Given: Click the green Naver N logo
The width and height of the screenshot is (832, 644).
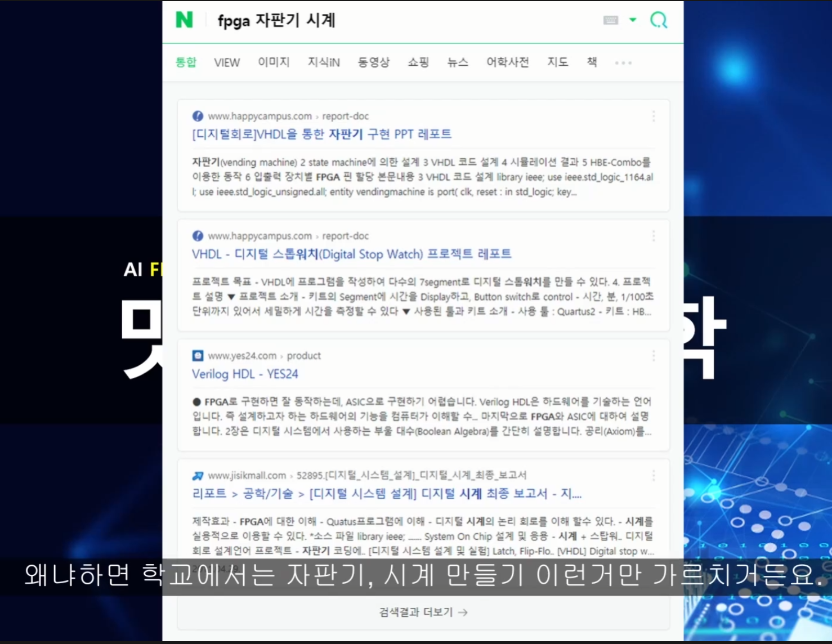Looking at the screenshot, I should [184, 20].
